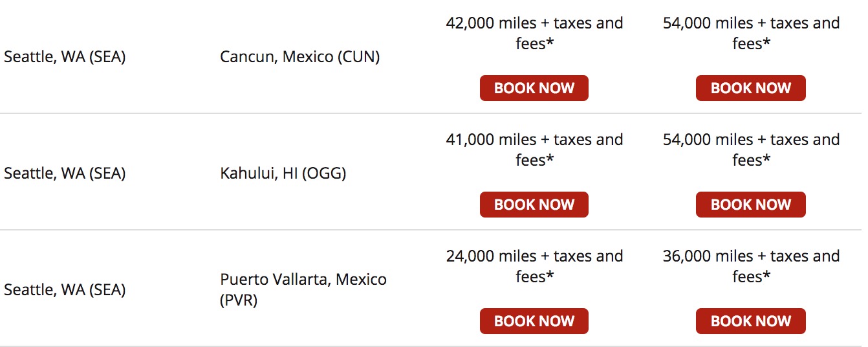The image size is (868, 347).
Task: Select the Kahului, HI (OGG) destination cell
Action: pyautogui.click(x=283, y=173)
